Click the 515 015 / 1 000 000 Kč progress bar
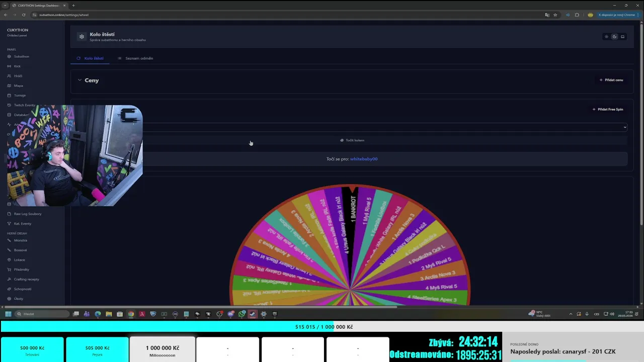644x362 pixels. pyautogui.click(x=322, y=327)
